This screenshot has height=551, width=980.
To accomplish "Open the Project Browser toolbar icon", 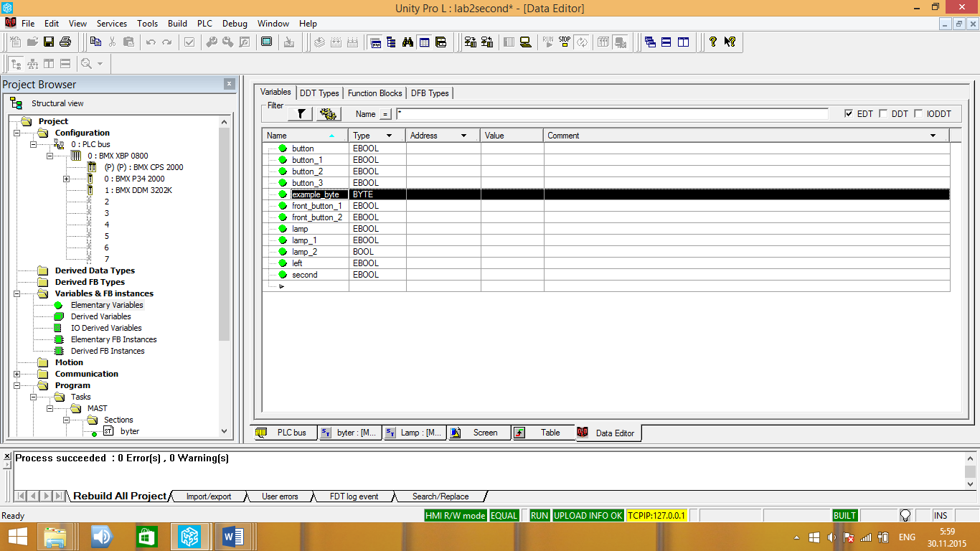I will click(x=391, y=42).
